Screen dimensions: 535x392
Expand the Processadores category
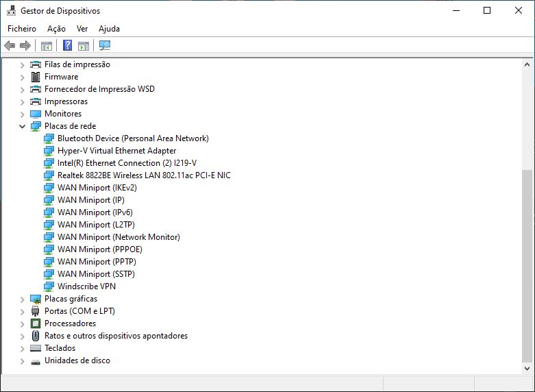(x=22, y=323)
